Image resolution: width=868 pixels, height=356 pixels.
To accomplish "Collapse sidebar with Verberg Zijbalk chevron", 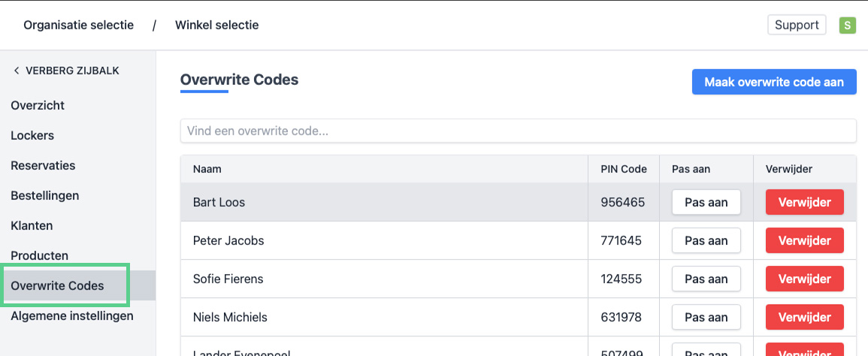I will (x=17, y=71).
